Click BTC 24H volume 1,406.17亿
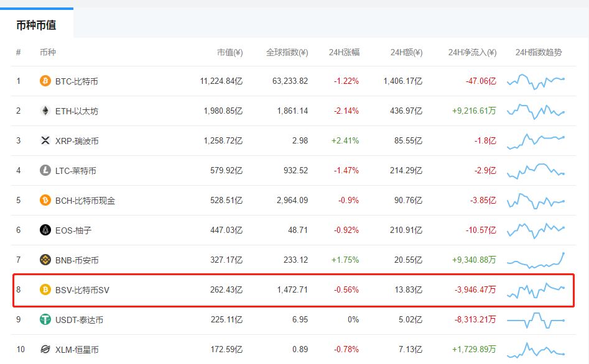Image resolution: width=589 pixels, height=364 pixels. point(402,81)
